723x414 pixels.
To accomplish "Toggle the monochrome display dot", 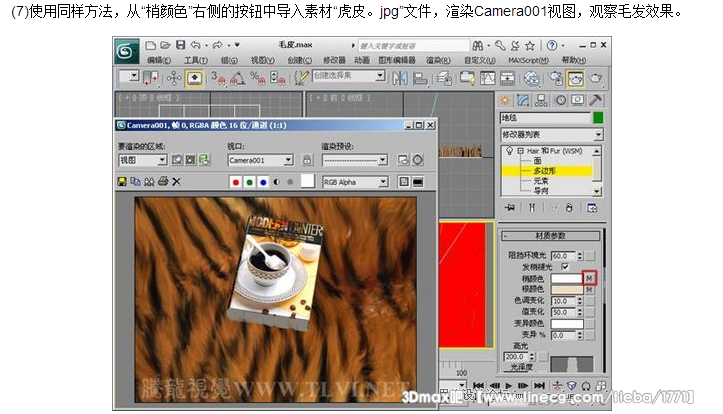I will click(x=290, y=182).
